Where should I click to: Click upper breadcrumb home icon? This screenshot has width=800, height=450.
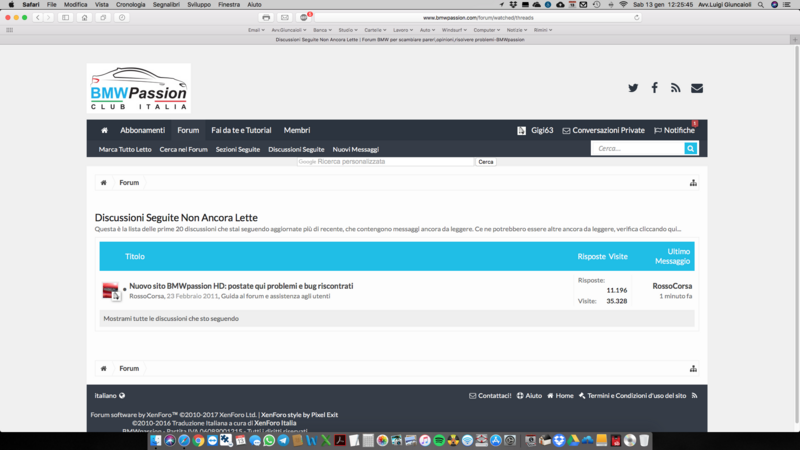tap(104, 183)
